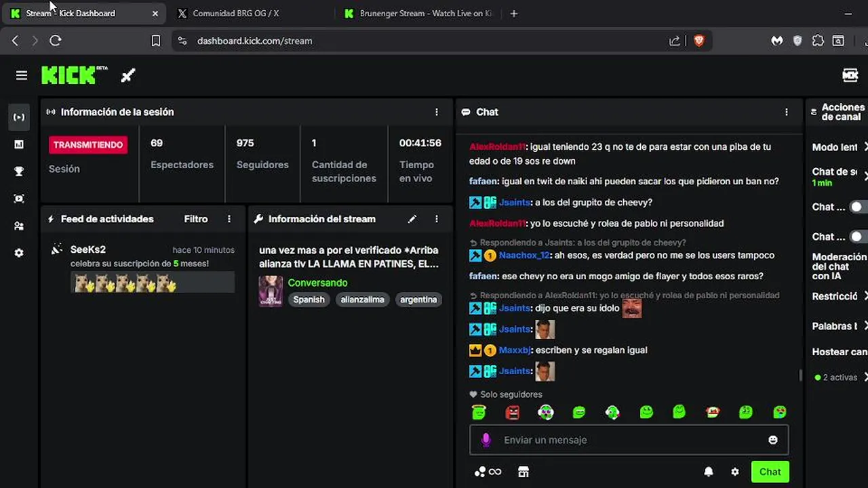Open the shop icon below the chat

(x=523, y=472)
